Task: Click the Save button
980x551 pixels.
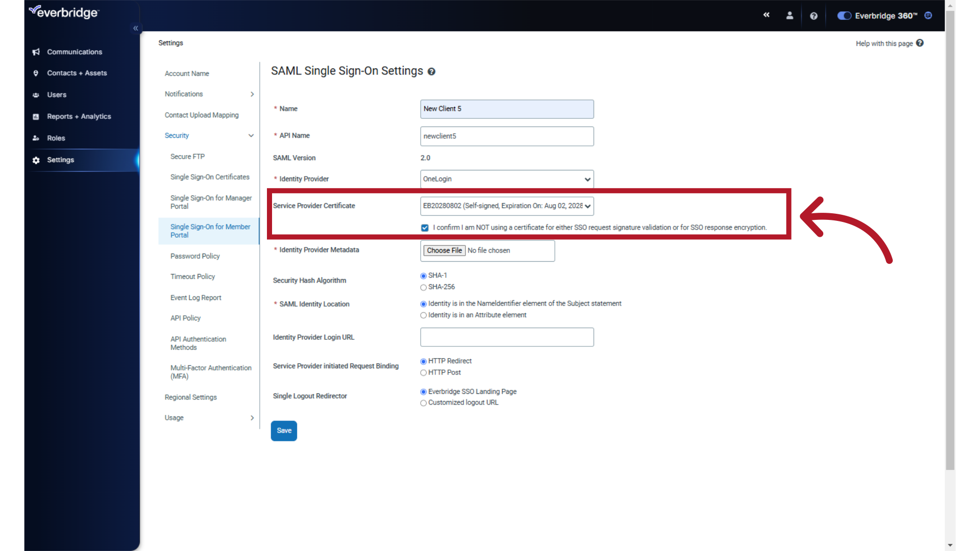Action: (283, 431)
